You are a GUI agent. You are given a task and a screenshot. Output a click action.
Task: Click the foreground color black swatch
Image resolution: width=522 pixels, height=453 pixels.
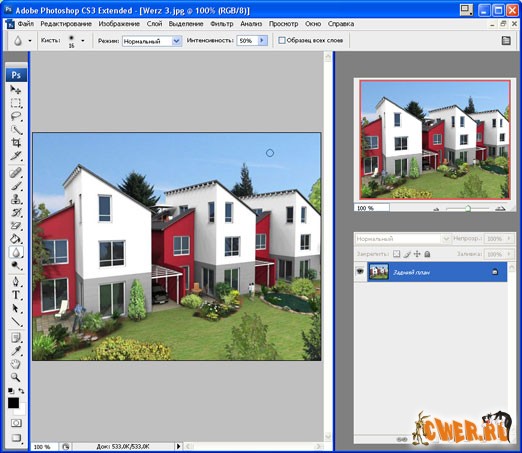(x=13, y=403)
